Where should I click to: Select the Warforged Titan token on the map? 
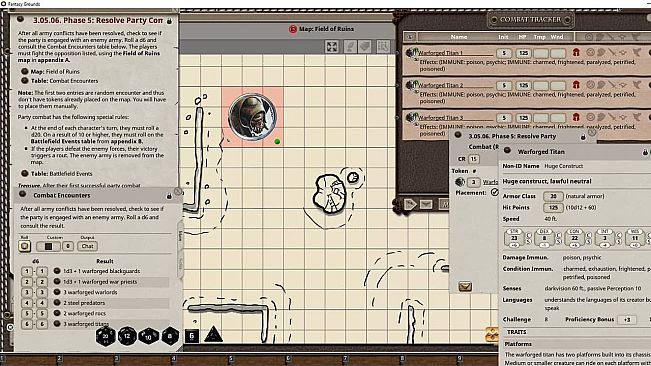[x=252, y=117]
